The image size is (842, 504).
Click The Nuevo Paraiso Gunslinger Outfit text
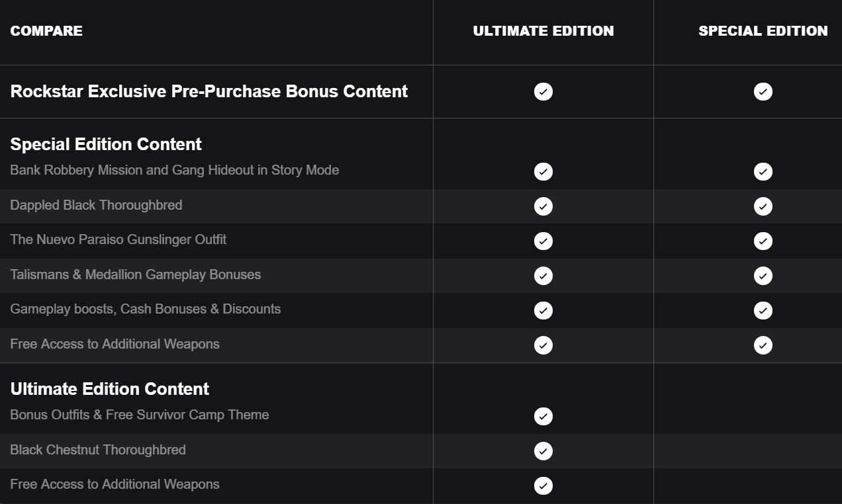pos(118,239)
